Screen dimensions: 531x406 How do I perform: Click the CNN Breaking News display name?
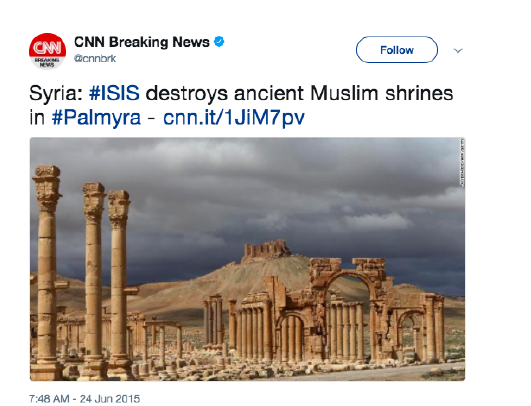[x=142, y=42]
